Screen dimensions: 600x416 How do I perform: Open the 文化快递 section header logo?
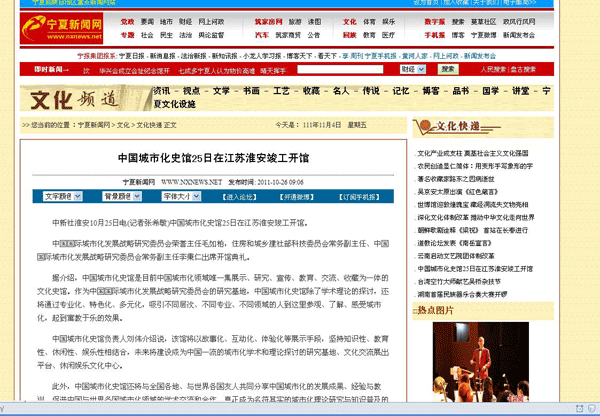pos(457,127)
